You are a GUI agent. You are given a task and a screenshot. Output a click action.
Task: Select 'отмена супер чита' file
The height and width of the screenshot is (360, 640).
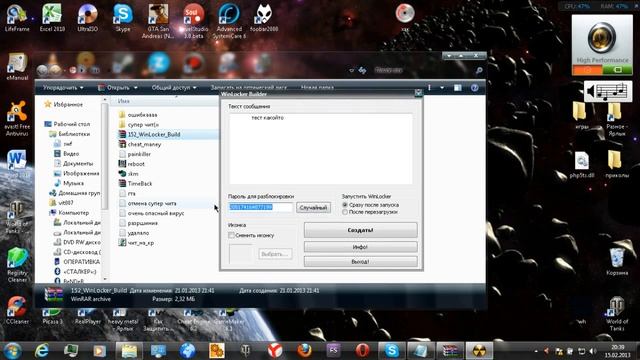coord(152,203)
